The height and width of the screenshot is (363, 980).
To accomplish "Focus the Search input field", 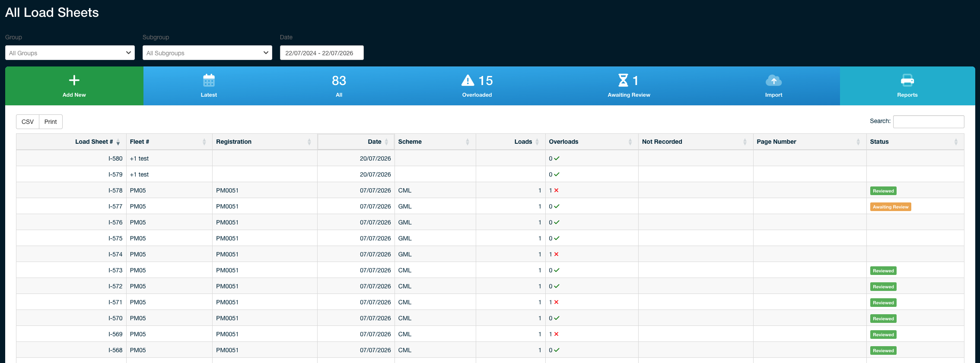I will tap(929, 121).
